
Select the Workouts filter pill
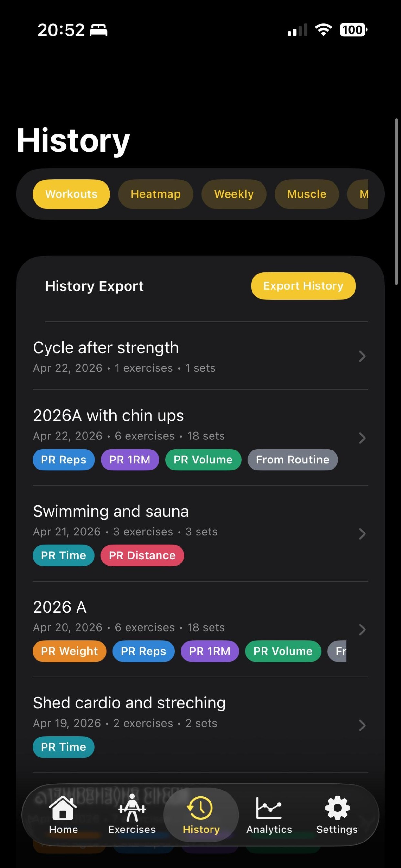tap(71, 194)
